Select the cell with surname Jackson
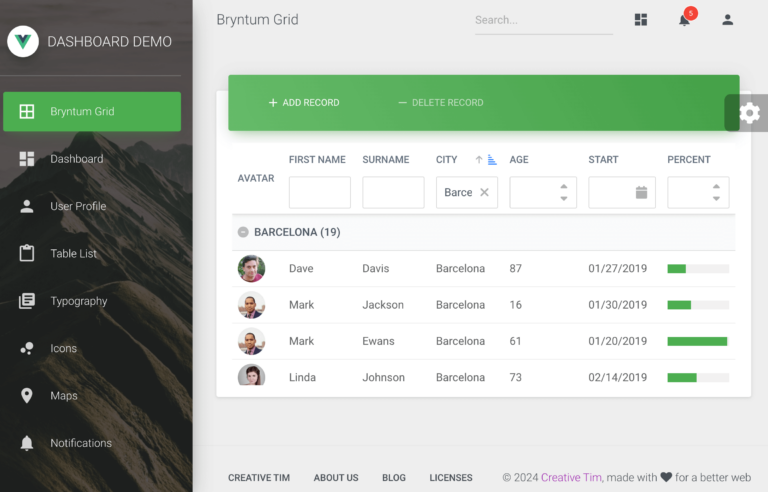Viewport: 768px width, 492px height. tap(383, 305)
